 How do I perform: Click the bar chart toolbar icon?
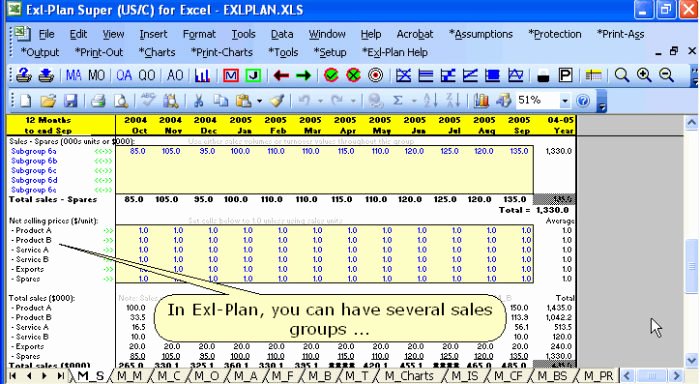pyautogui.click(x=202, y=75)
